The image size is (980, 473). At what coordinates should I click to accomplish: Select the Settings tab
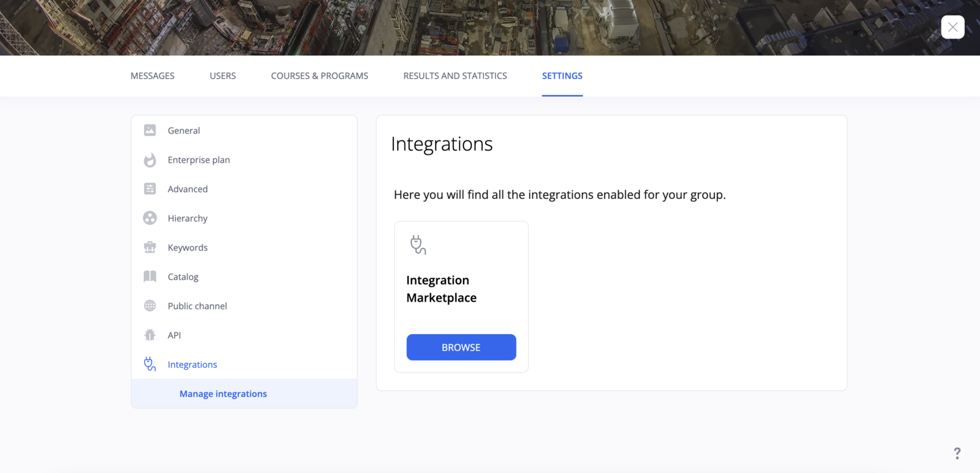coord(562,76)
